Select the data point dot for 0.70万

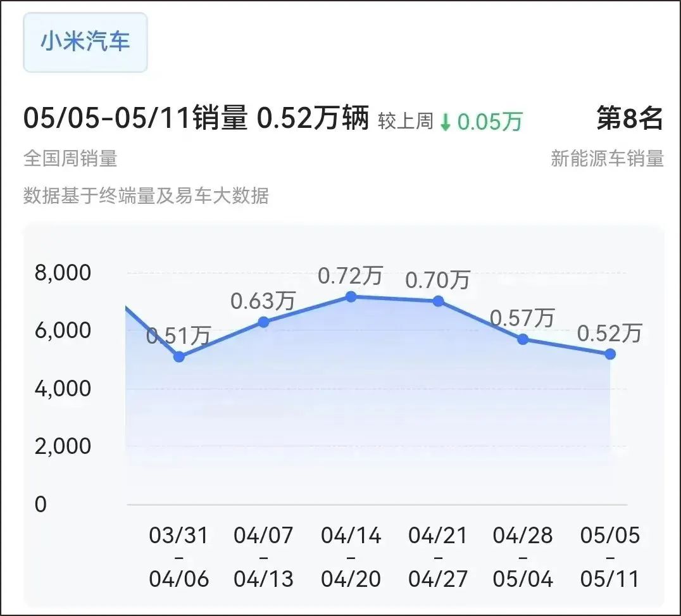438,301
